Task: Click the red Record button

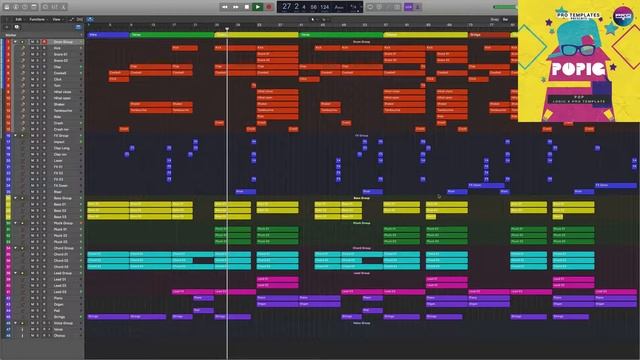Action: 269,7
